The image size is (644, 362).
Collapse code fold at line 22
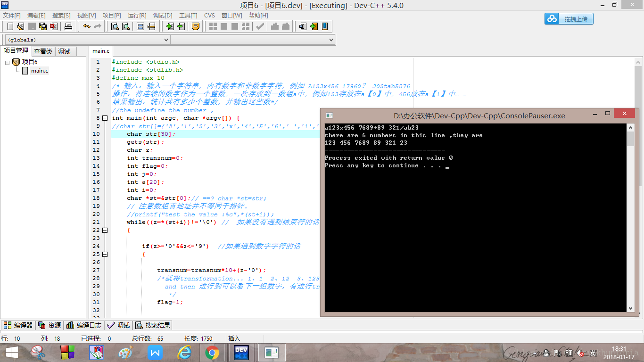pos(105,230)
